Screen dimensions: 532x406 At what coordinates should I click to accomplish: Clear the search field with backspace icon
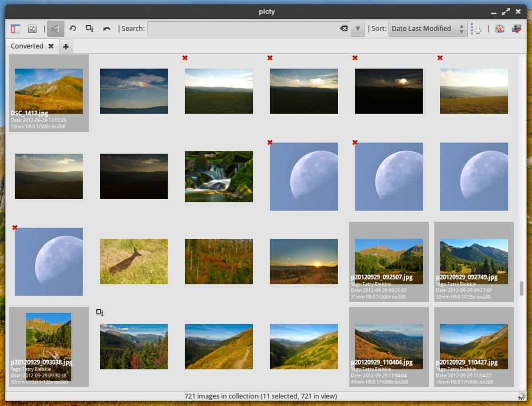pos(344,29)
